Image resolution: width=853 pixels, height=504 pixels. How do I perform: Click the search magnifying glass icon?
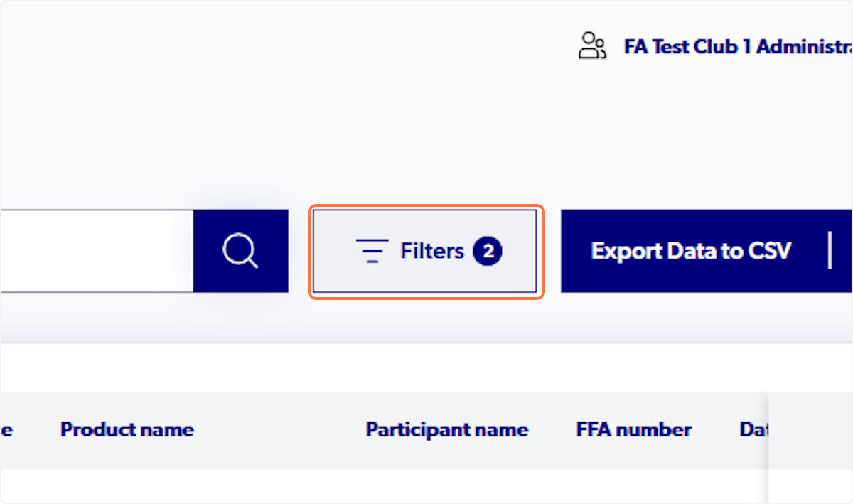[x=240, y=250]
